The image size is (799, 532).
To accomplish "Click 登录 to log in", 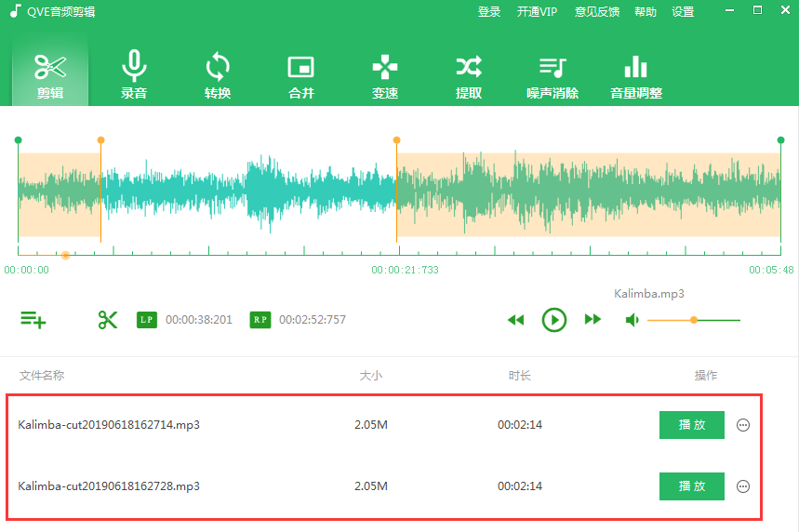I will click(x=489, y=12).
